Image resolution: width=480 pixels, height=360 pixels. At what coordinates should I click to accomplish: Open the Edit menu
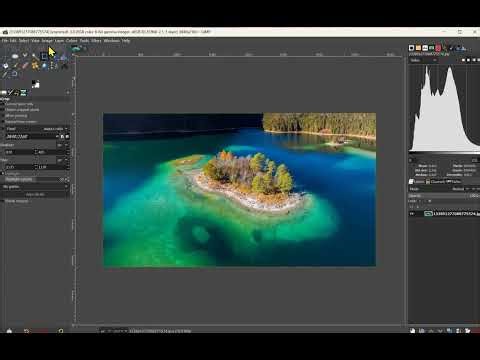[x=13, y=41]
